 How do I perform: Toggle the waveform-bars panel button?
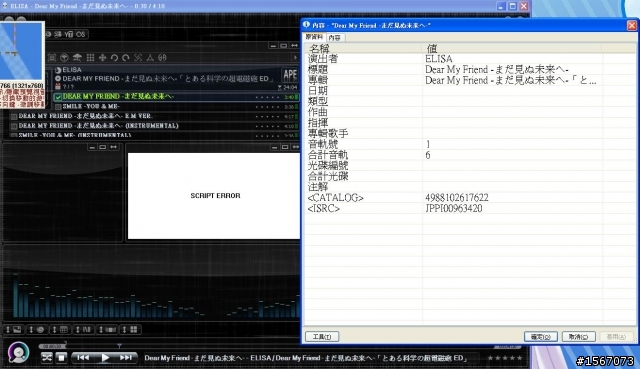click(x=83, y=329)
